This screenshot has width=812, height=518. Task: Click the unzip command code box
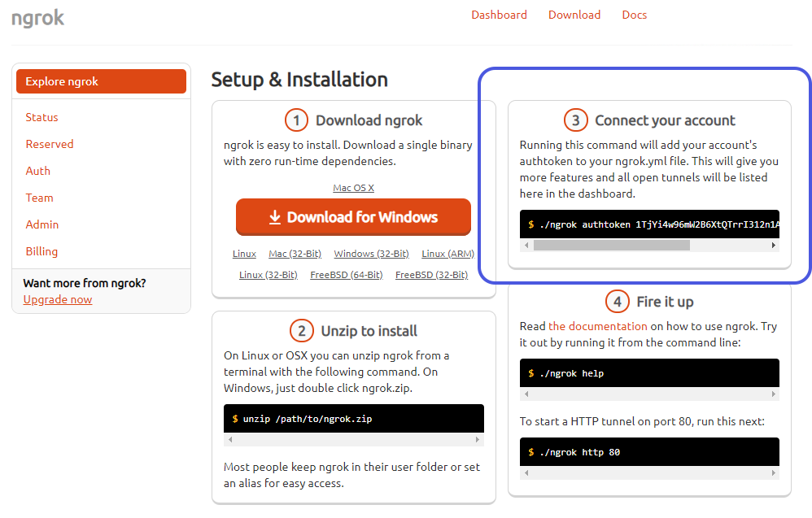(353, 419)
